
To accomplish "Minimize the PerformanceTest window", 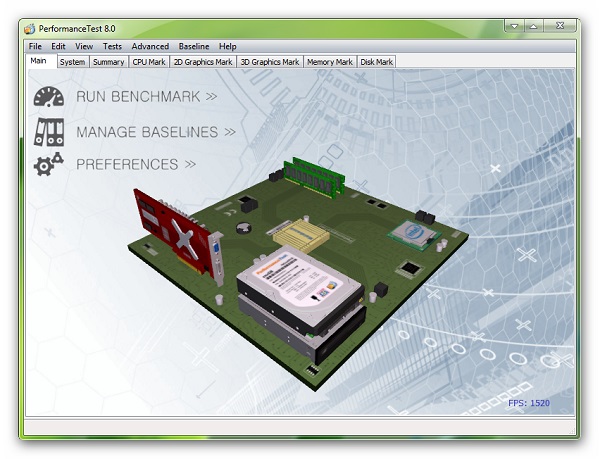I will [515, 26].
